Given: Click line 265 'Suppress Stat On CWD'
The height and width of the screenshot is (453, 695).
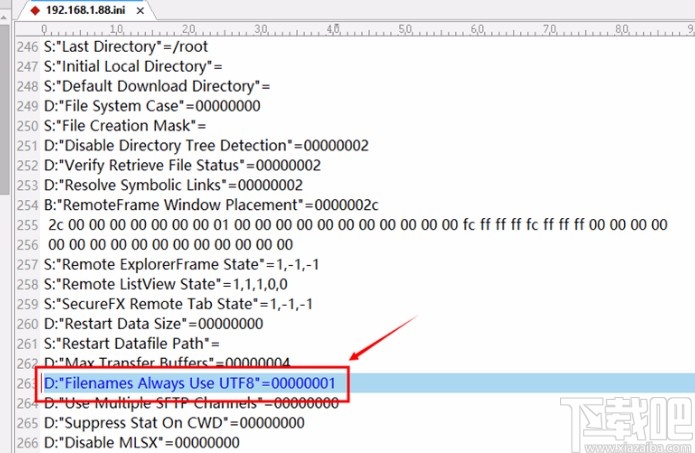Looking at the screenshot, I should (174, 423).
